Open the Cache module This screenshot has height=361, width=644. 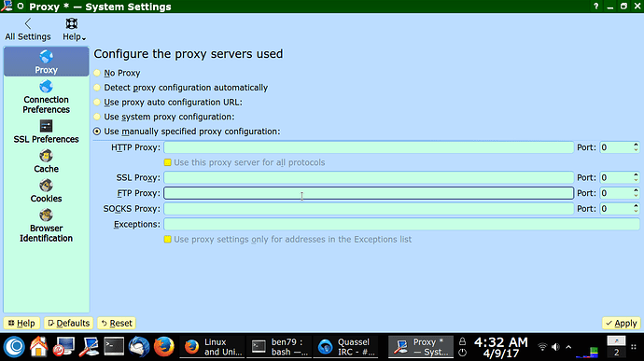point(46,161)
